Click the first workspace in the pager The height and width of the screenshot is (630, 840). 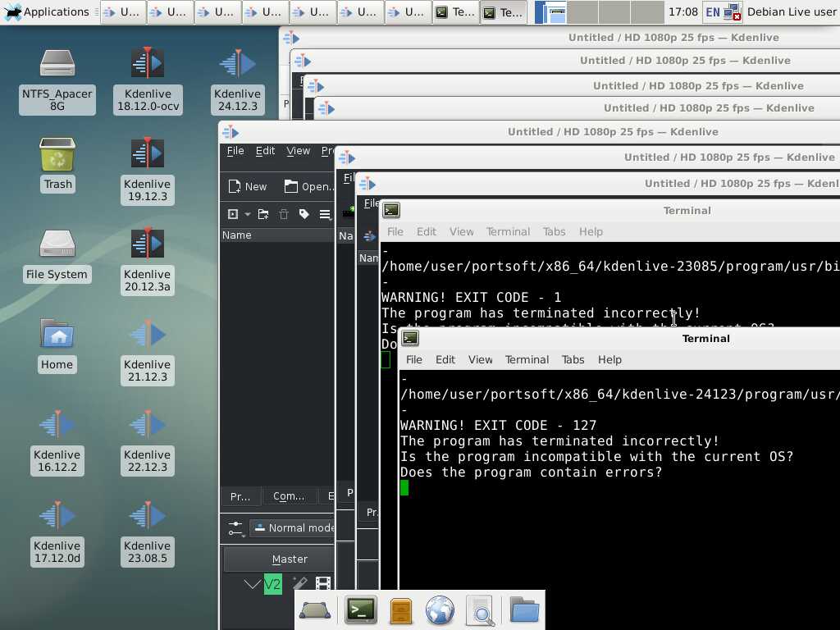(x=550, y=11)
